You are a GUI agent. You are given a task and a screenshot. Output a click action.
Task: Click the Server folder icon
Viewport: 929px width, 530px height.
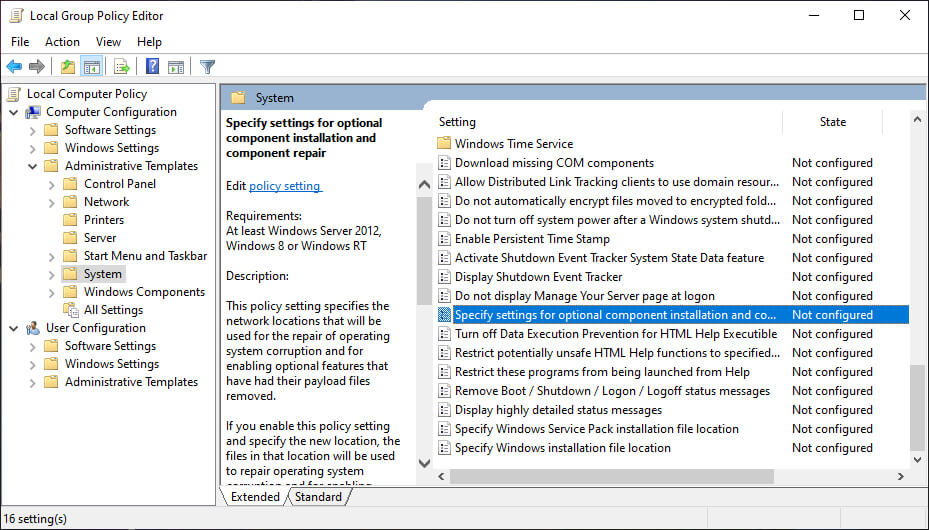coord(70,237)
